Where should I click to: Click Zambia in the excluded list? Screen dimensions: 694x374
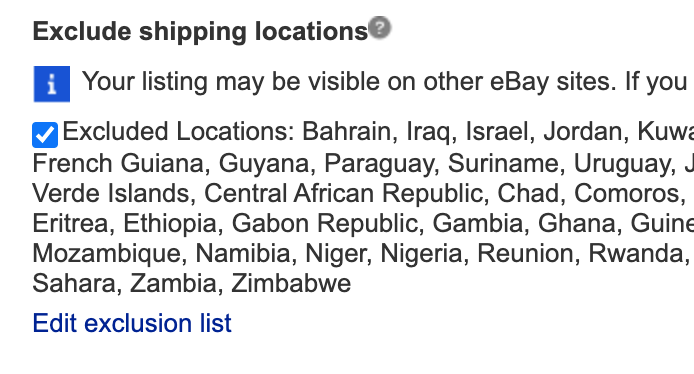173,283
